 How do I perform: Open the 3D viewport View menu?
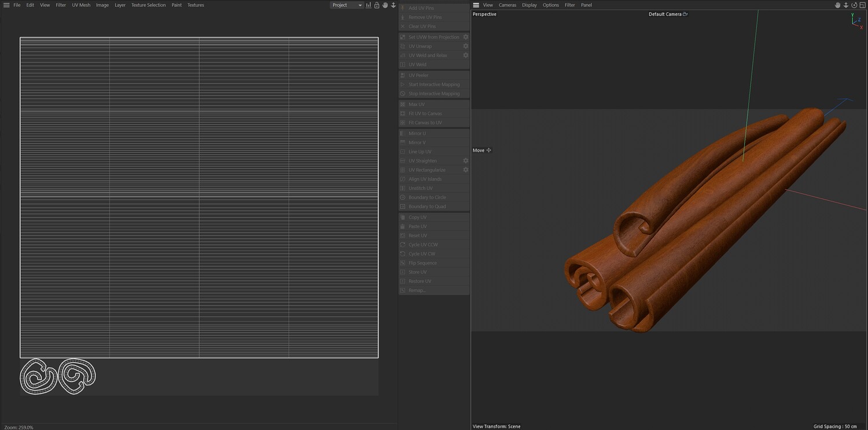click(488, 5)
